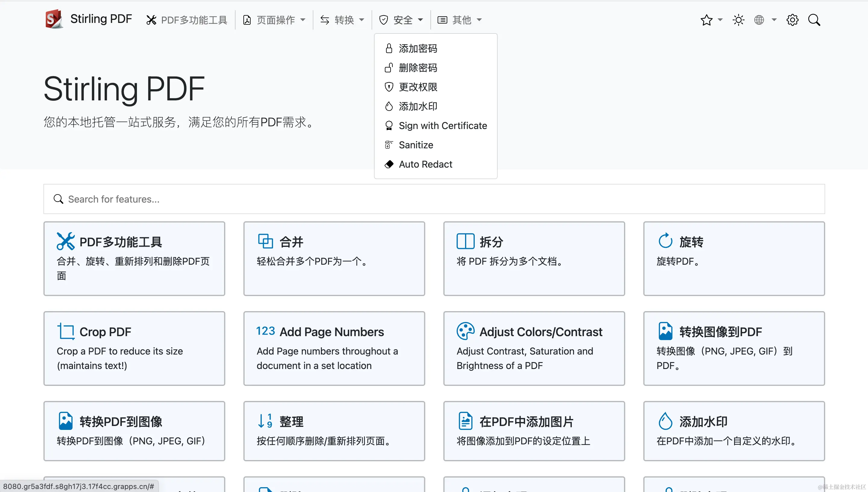
Task: Click the merge icon on the 合并 card
Action: [265, 241]
